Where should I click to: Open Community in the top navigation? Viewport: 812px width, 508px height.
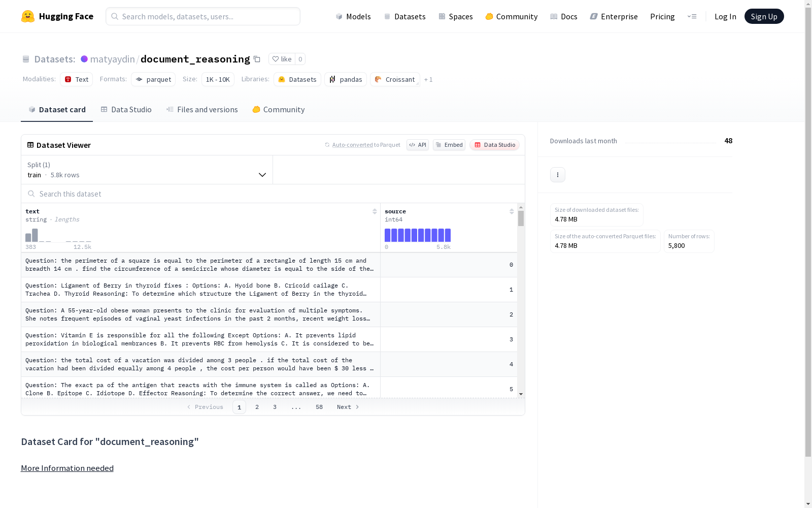pyautogui.click(x=512, y=16)
